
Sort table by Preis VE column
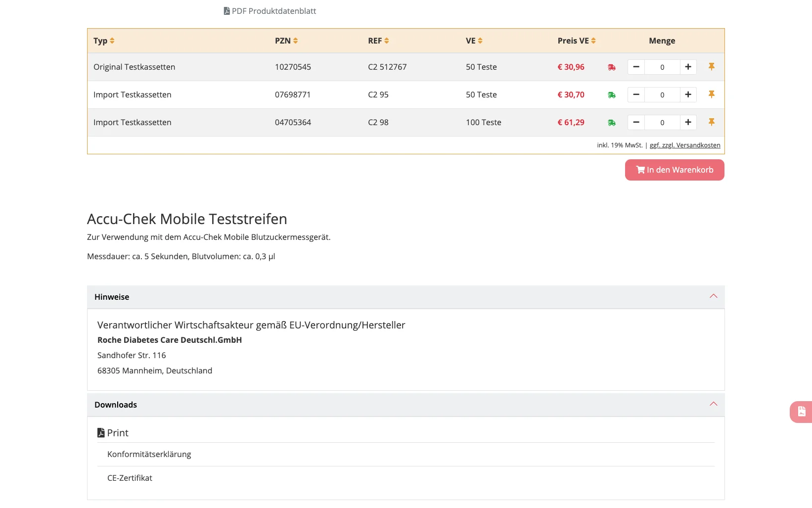tap(577, 41)
